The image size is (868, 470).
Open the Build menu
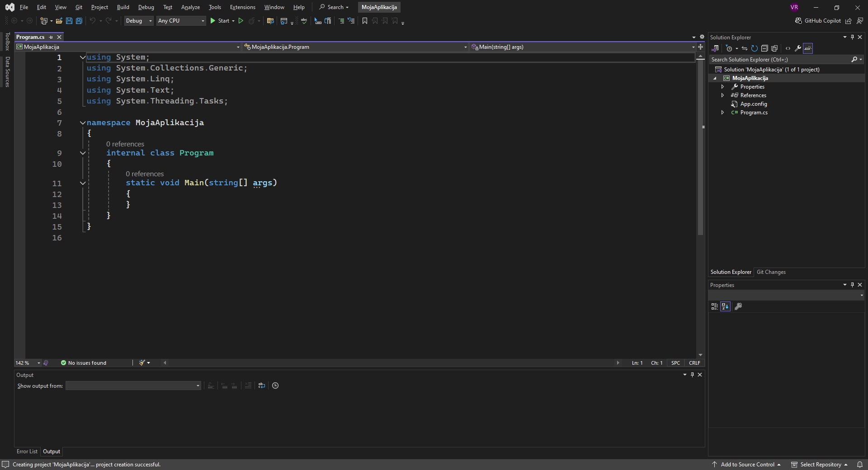pyautogui.click(x=123, y=7)
